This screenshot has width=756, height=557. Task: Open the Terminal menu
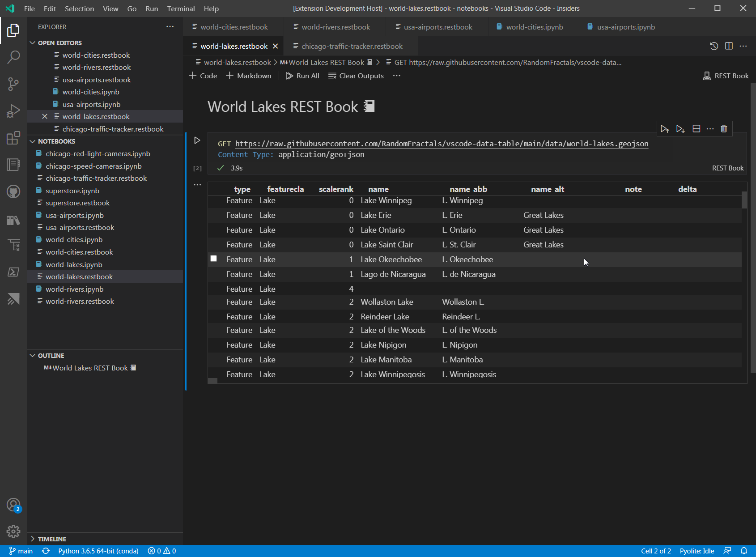(181, 9)
